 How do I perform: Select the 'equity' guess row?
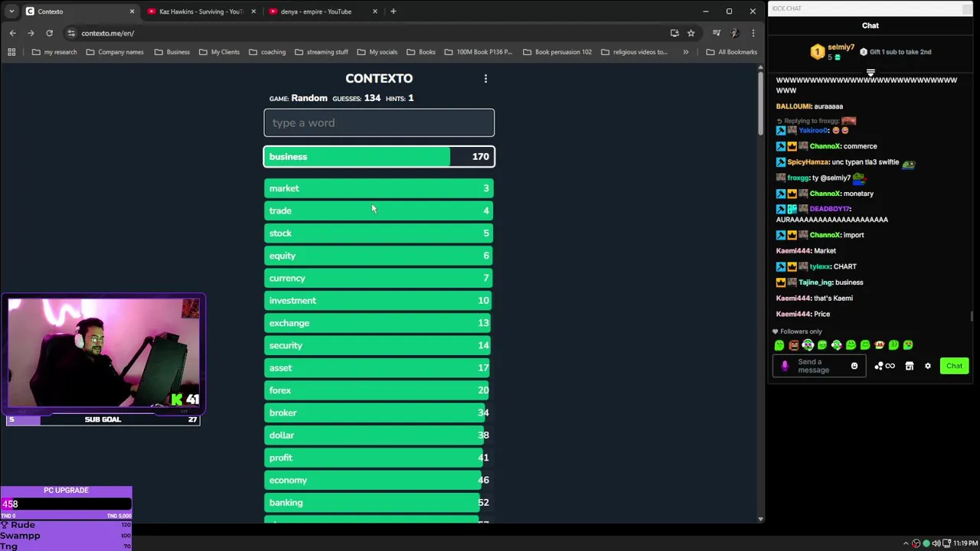point(379,256)
